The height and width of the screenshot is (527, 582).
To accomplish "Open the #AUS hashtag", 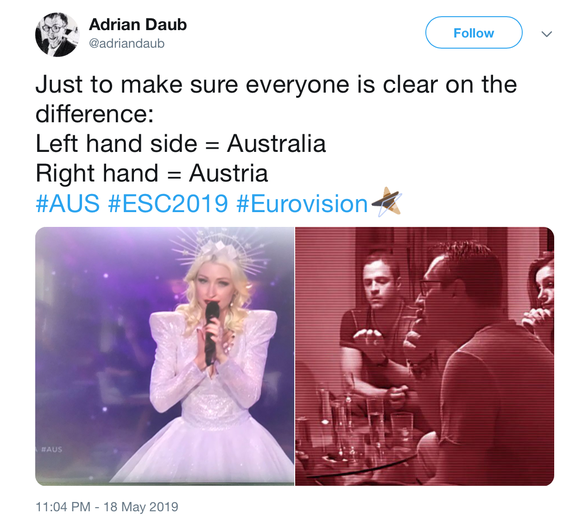I will click(68, 204).
